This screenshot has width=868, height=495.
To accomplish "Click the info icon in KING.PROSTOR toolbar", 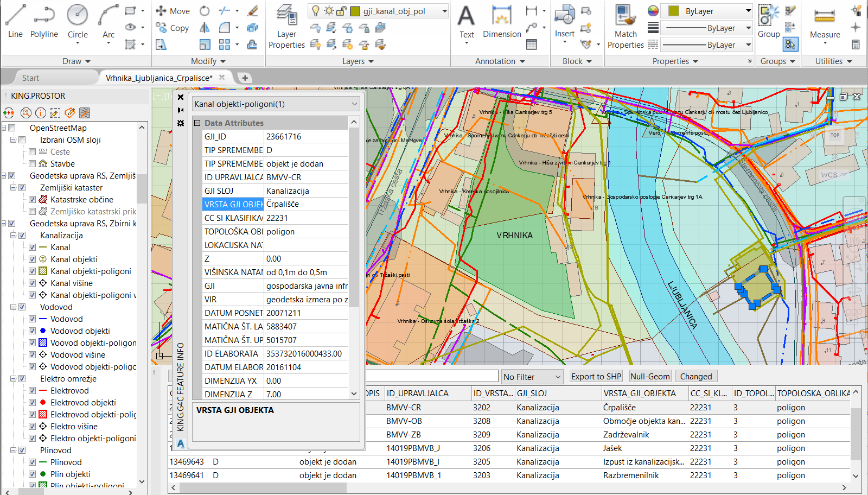I will pyautogui.click(x=41, y=113).
